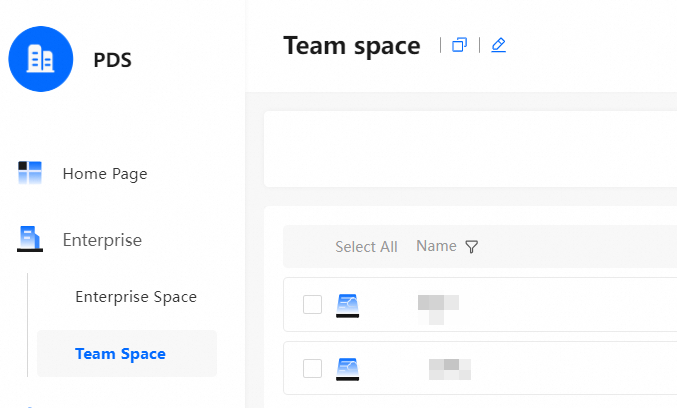Image resolution: width=677 pixels, height=408 pixels.
Task: Click the copy icon beside Team space title
Action: (x=460, y=45)
